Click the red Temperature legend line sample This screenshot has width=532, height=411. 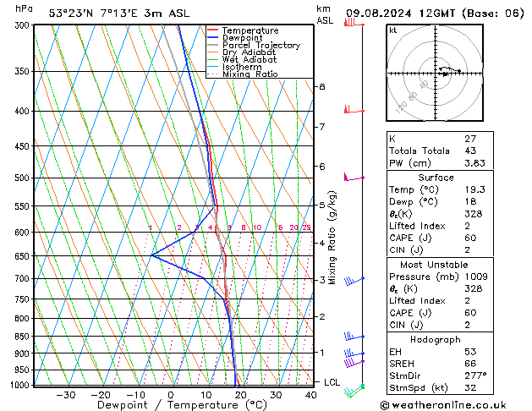(213, 30)
